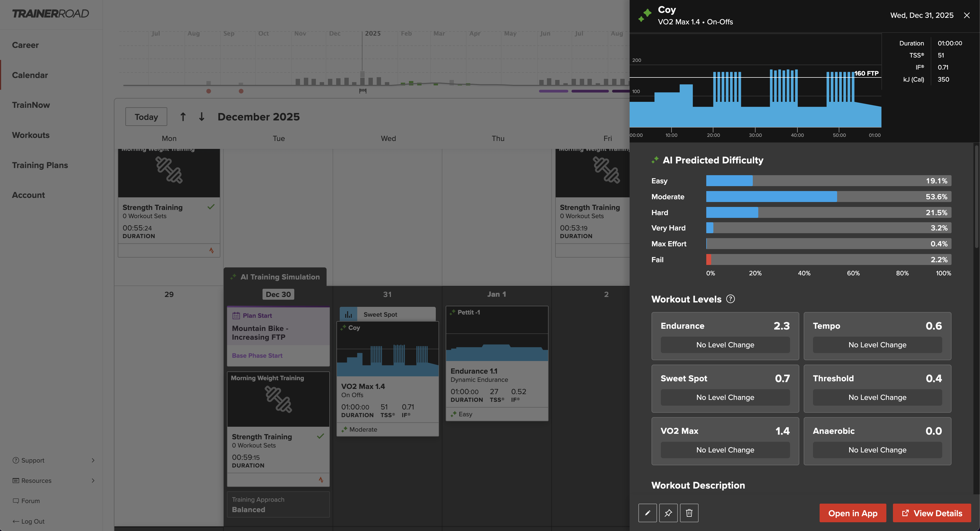Click the sparkle icon by Moderate on Coy card
The image size is (980, 531).
(344, 429)
